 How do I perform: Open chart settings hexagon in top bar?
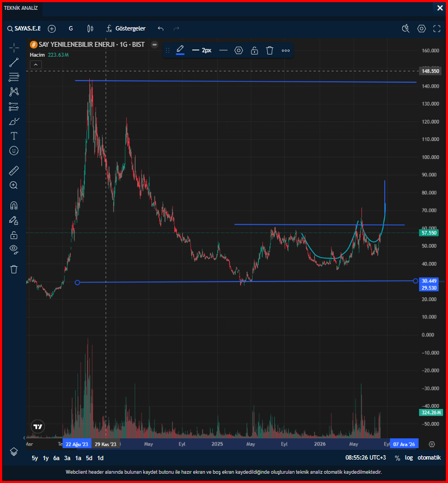[x=421, y=29]
